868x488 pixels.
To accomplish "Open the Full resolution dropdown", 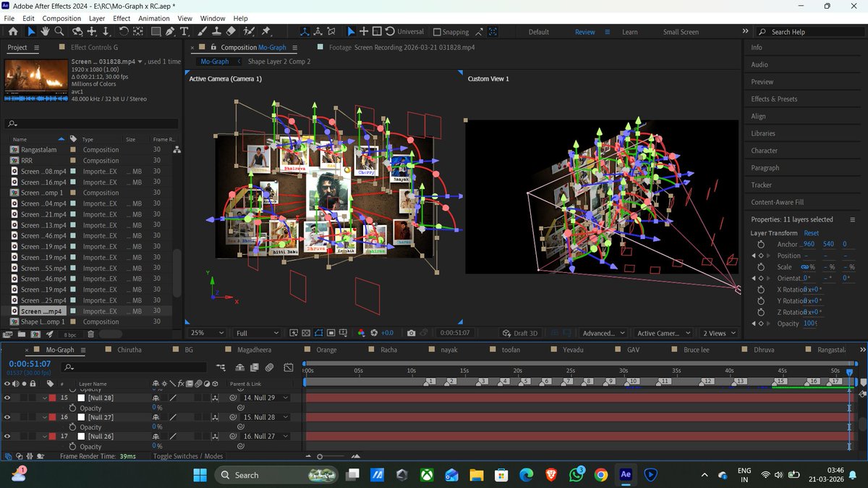I will click(x=256, y=333).
